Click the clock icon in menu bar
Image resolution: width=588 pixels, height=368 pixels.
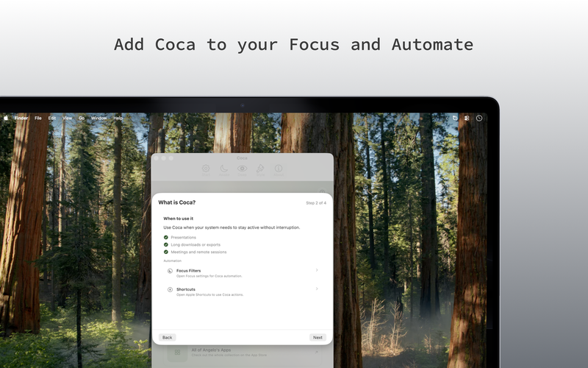coord(479,118)
